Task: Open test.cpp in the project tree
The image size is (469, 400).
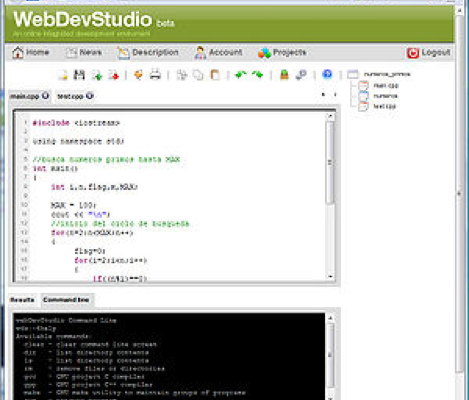Action: [384, 106]
